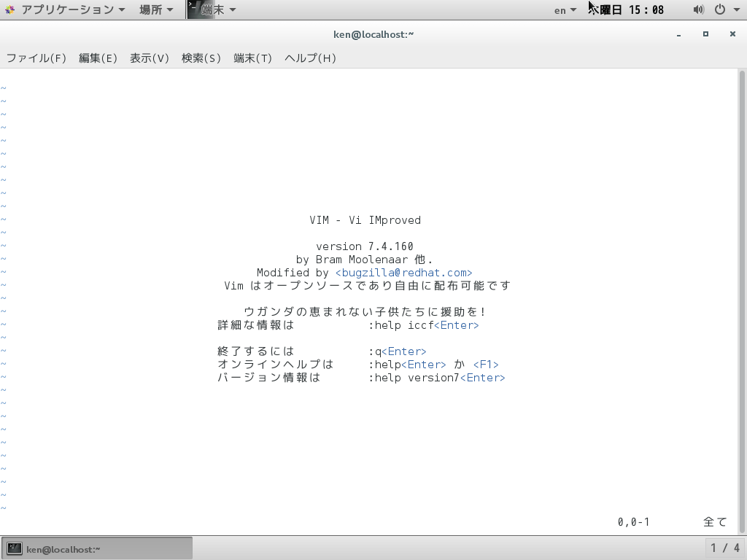Maximize the ken@localhost terminal window

[x=705, y=34]
